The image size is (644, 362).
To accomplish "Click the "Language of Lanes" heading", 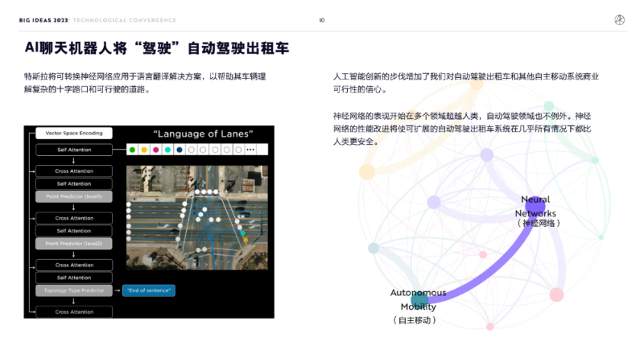I will click(x=203, y=134).
